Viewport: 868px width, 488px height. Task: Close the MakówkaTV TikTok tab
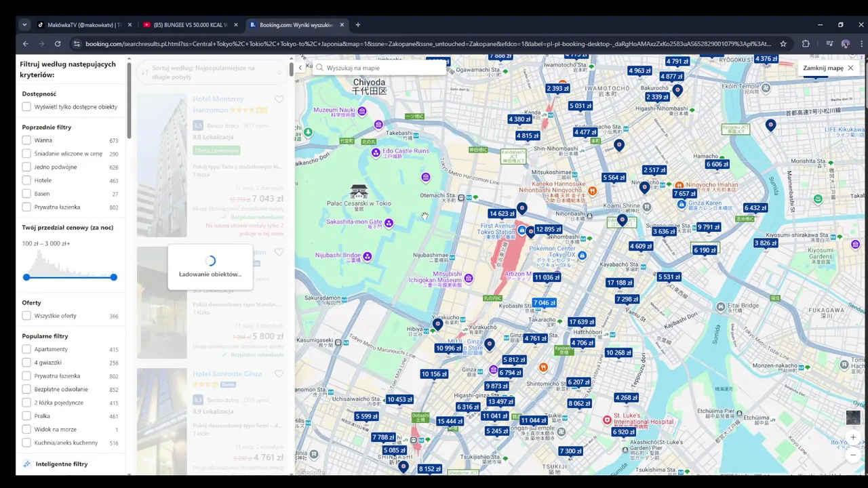[130, 25]
